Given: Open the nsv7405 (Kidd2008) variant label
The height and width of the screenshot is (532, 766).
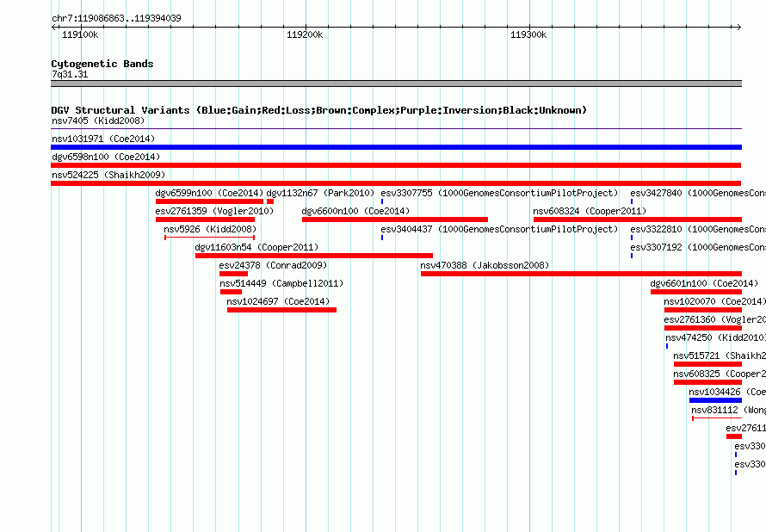Looking at the screenshot, I should (x=98, y=121).
